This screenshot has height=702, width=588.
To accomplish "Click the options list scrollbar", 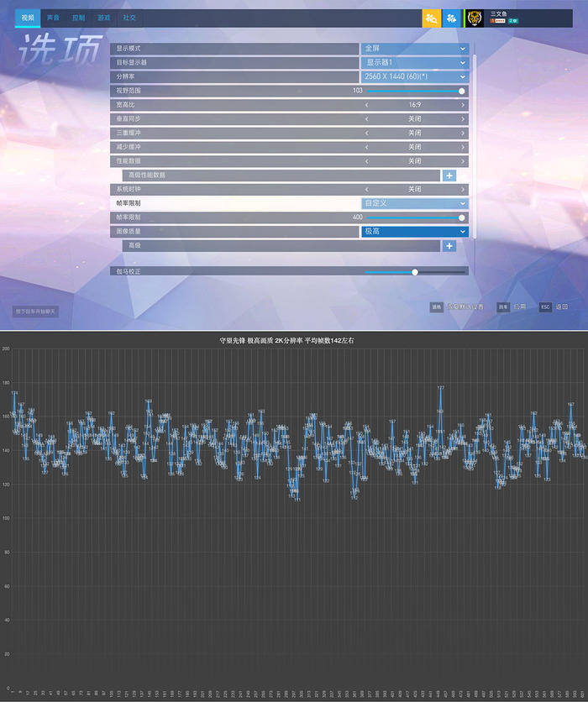I will pos(475,145).
